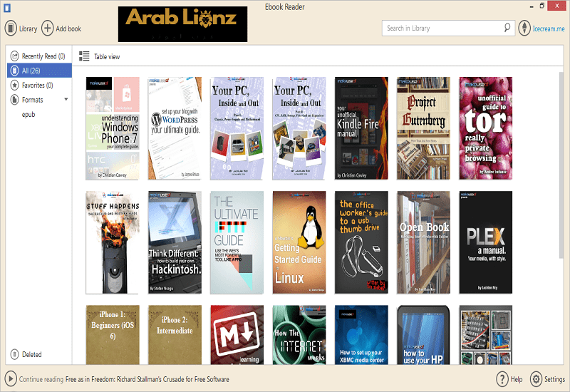The width and height of the screenshot is (570, 392).
Task: Select the All books icon
Action: 14,71
